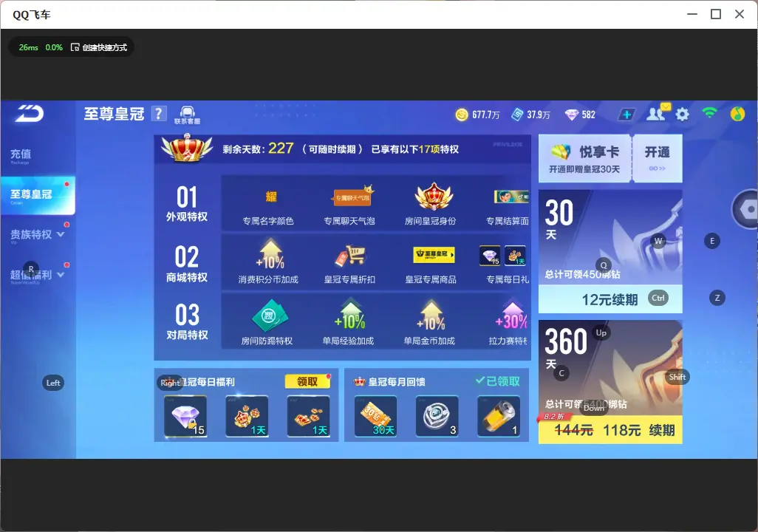Click the monthly gear reward with 3

437,417
